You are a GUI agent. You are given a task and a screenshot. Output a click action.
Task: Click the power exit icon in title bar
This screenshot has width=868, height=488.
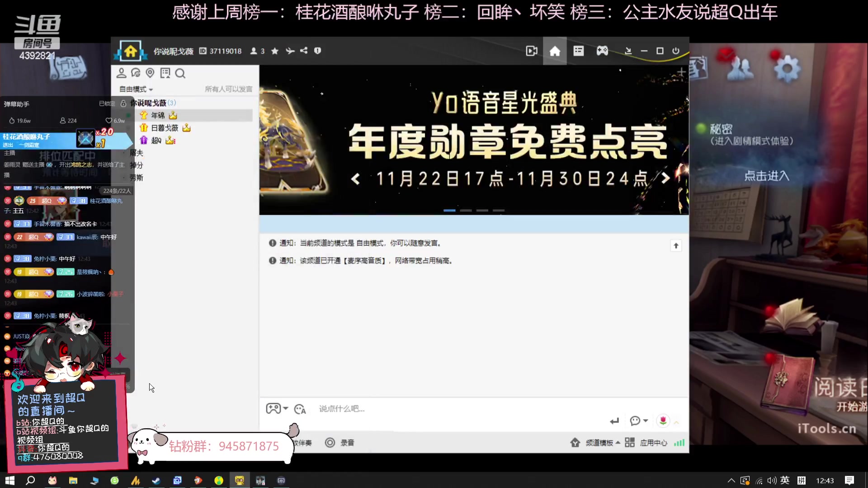click(x=675, y=51)
